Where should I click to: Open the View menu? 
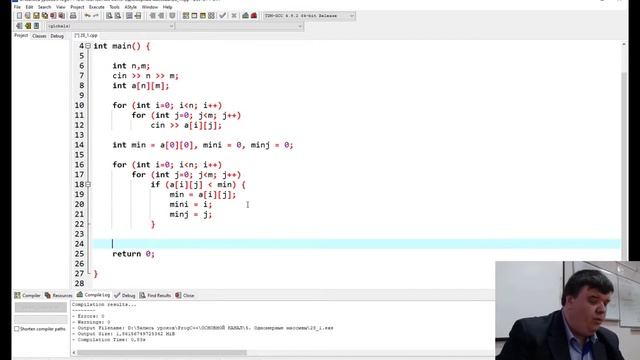[x=60, y=7]
